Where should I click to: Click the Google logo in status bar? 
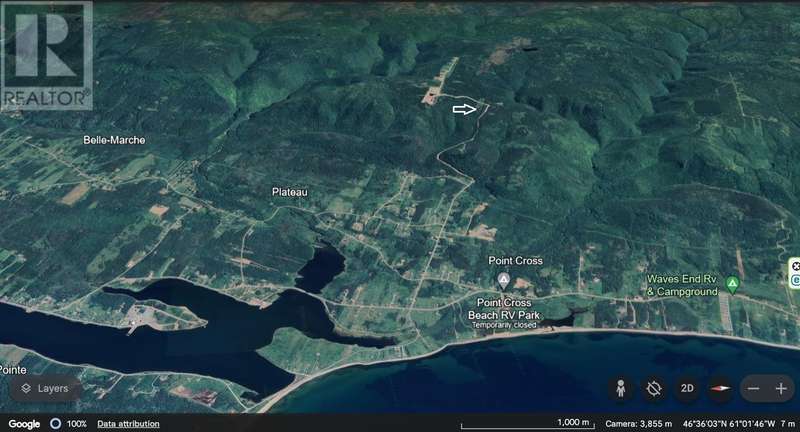click(x=24, y=424)
